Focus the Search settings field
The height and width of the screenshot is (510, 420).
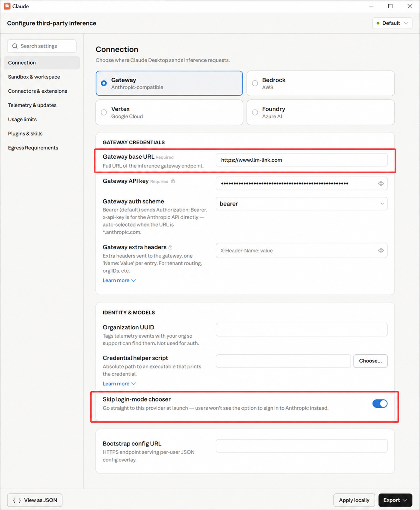[x=42, y=46]
